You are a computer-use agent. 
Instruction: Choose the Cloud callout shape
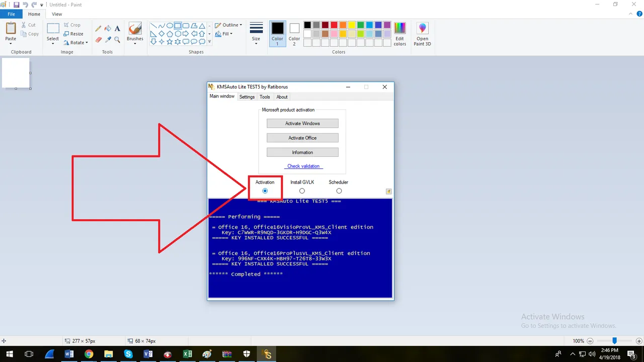202,42
